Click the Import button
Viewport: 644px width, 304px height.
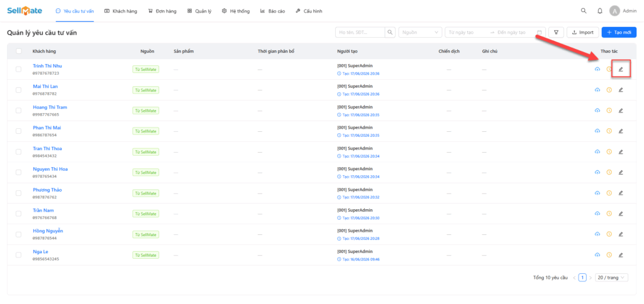582,33
